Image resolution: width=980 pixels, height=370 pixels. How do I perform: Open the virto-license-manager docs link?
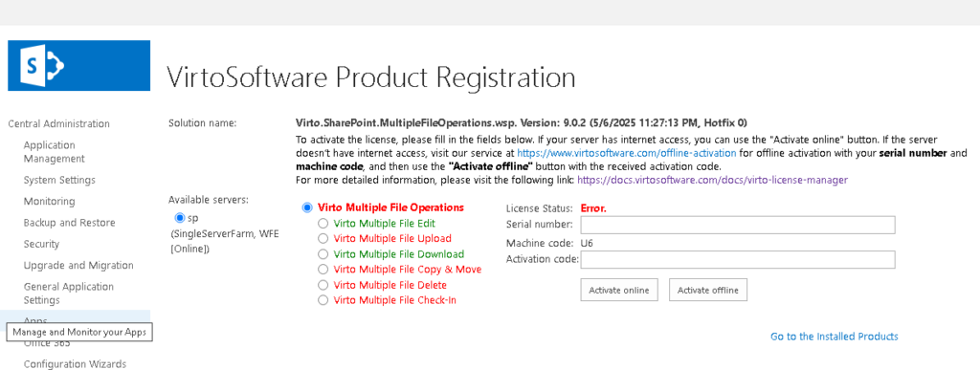click(712, 180)
